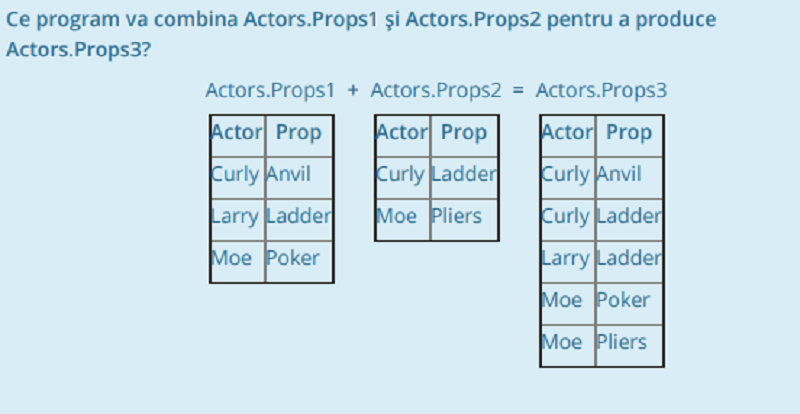This screenshot has width=800, height=414.
Task: Click the Actors.Props3 table label
Action: coord(601,91)
